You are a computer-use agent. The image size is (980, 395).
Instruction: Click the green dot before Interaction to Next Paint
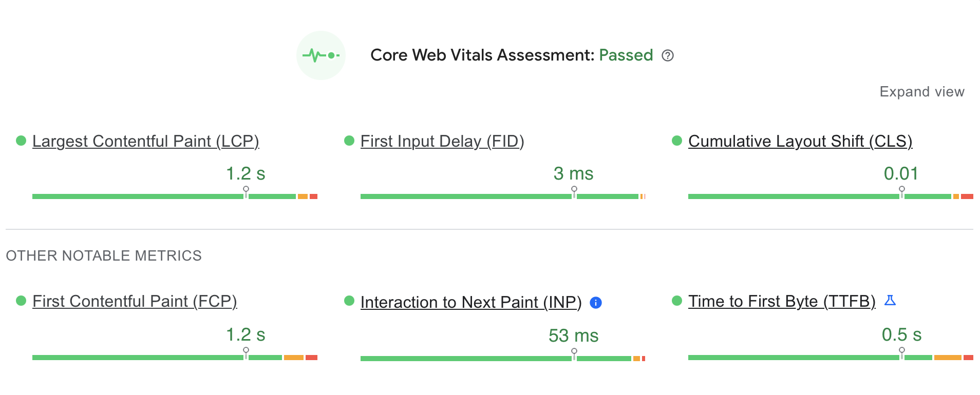click(350, 300)
